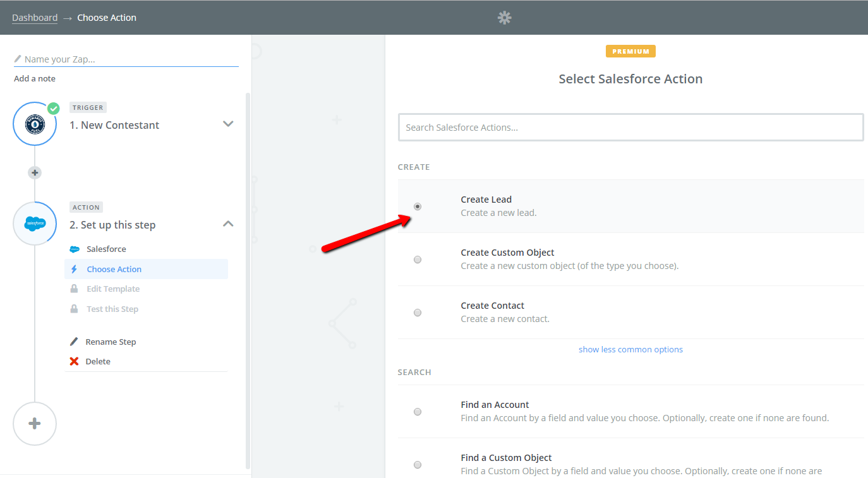The image size is (868, 478).
Task: Click the green checkmark badge on trigger
Action: 54,108
